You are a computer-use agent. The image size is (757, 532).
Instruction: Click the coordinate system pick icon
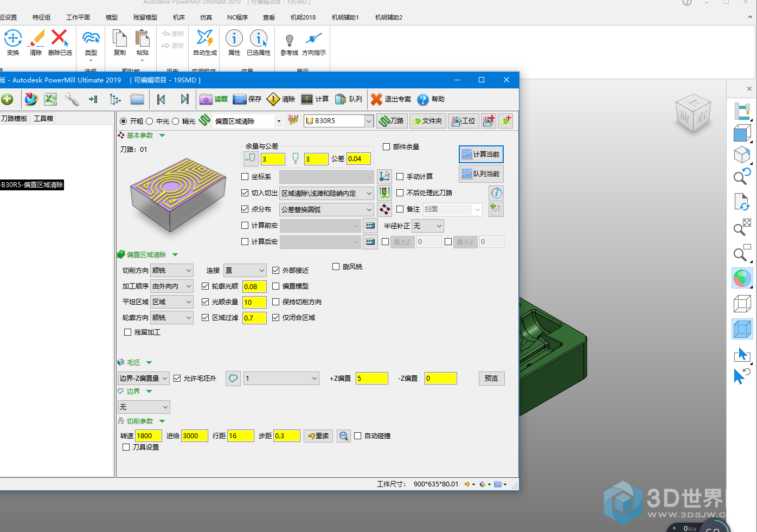[384, 176]
